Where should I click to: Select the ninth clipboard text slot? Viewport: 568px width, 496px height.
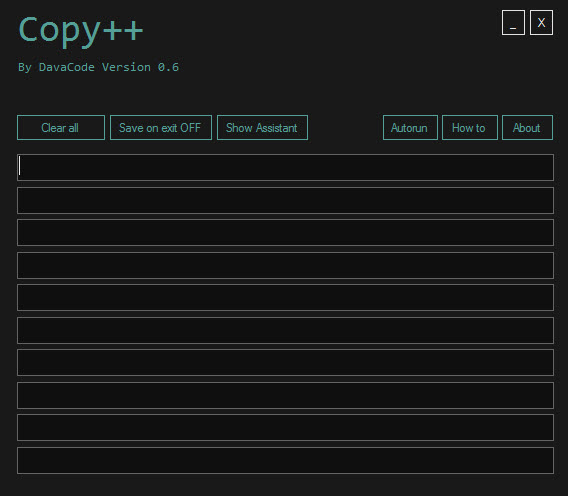click(285, 428)
